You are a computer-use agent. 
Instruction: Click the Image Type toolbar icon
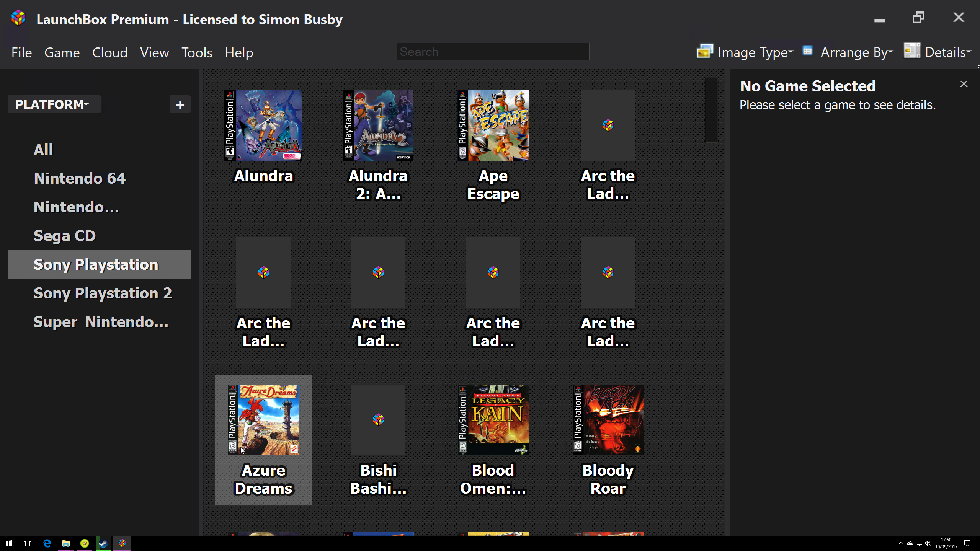click(x=705, y=51)
